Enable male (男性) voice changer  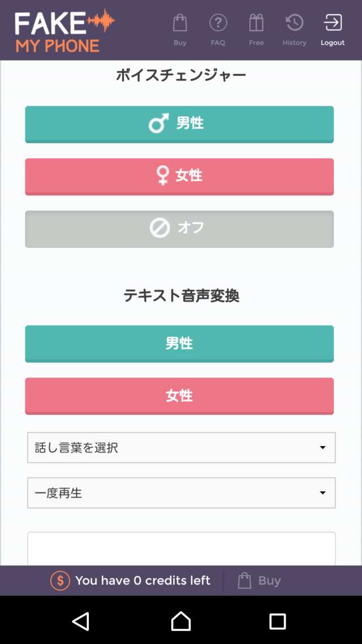pos(179,124)
